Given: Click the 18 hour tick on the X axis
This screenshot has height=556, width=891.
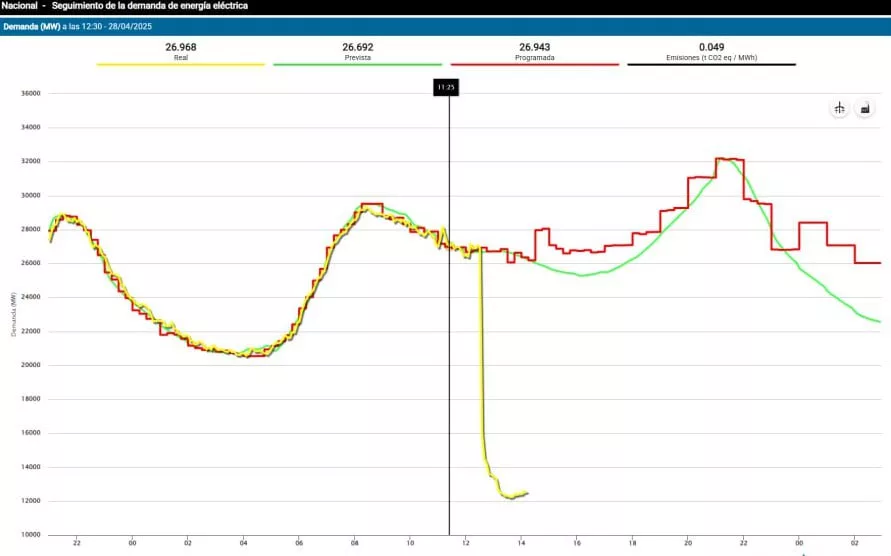Looking at the screenshot, I should pyautogui.click(x=633, y=543).
